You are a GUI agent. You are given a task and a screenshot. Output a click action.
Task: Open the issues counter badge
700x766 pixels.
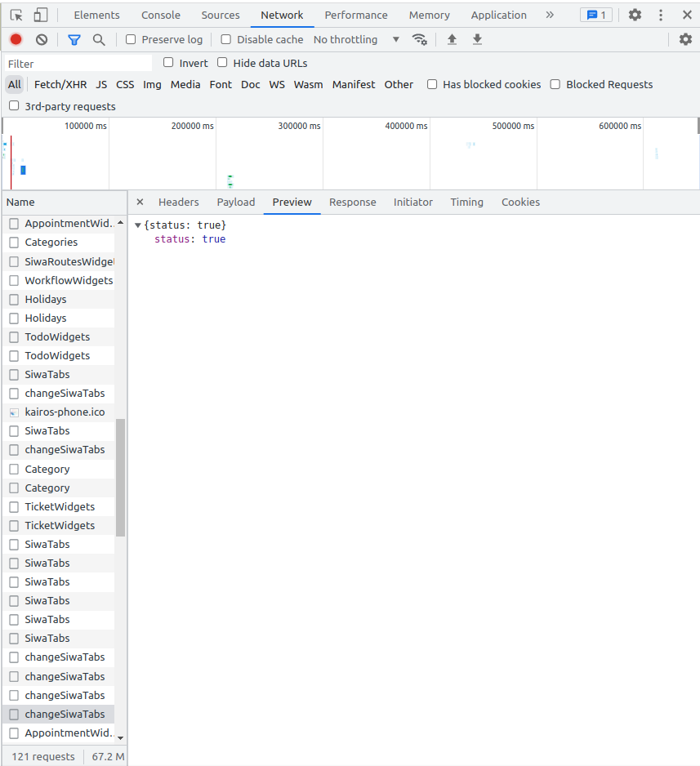pos(596,16)
